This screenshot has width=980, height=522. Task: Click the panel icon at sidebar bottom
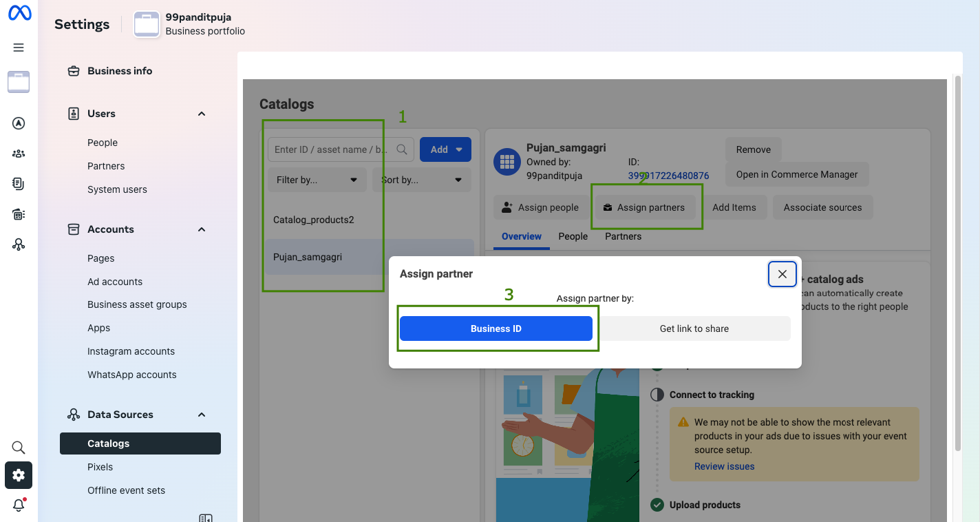205,518
